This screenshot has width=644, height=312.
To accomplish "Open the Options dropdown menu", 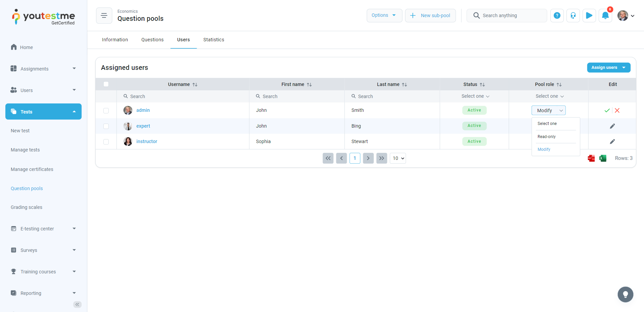I will pyautogui.click(x=384, y=15).
